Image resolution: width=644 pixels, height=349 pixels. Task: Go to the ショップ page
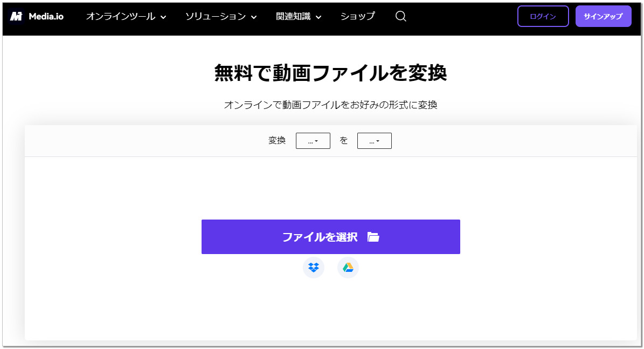pos(357,16)
